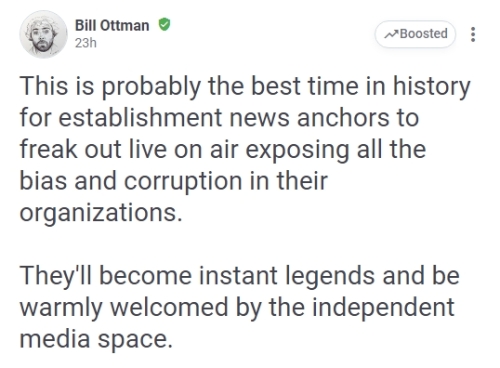
Task: Click the word "organizations." in the post
Action: click(101, 213)
